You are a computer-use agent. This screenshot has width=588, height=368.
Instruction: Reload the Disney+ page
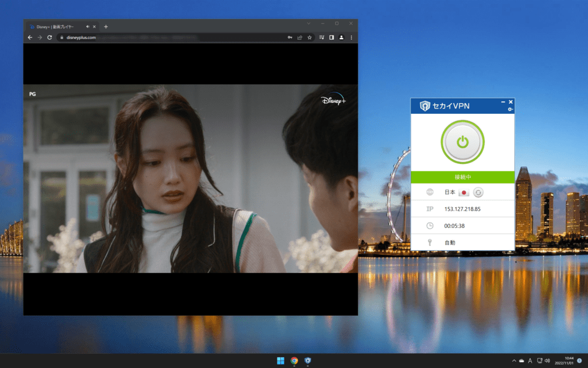(49, 37)
